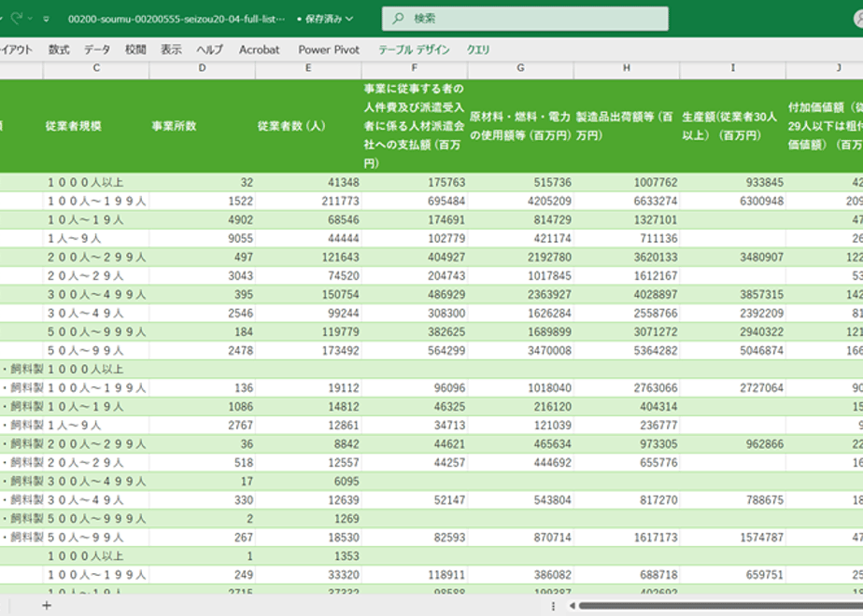The image size is (863, 616).
Task: Click the horizontal scrollbar left arrow
Action: [573, 606]
